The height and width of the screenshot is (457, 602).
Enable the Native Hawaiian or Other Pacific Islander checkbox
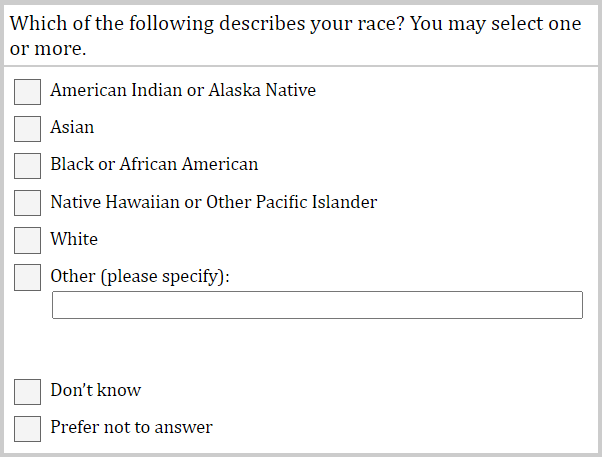click(28, 203)
